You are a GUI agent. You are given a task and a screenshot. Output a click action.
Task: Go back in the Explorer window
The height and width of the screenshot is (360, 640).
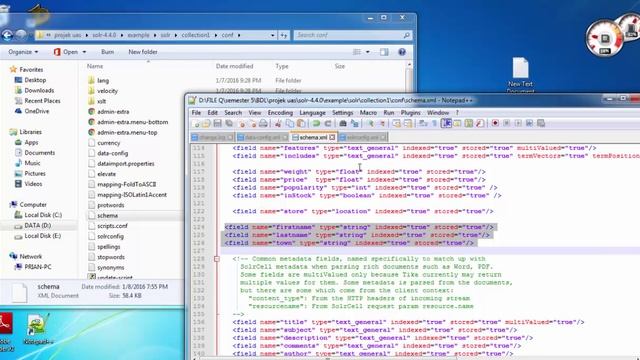pyautogui.click(x=7, y=36)
